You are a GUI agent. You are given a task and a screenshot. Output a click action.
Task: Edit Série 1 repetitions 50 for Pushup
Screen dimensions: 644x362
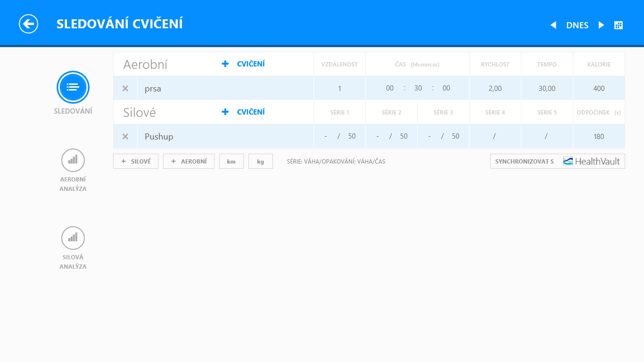tap(352, 136)
